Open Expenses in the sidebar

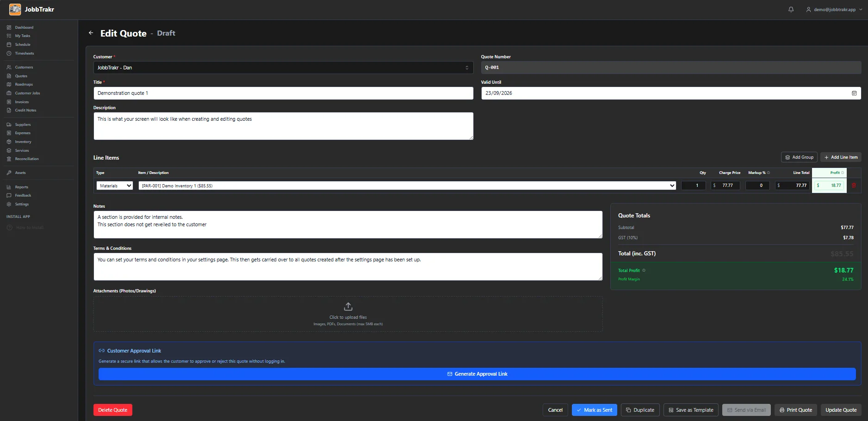coord(23,133)
